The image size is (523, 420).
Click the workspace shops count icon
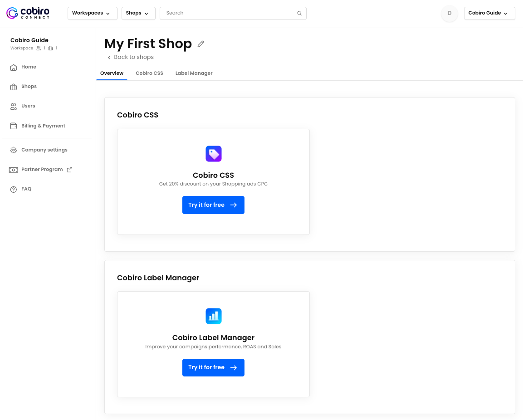point(50,48)
